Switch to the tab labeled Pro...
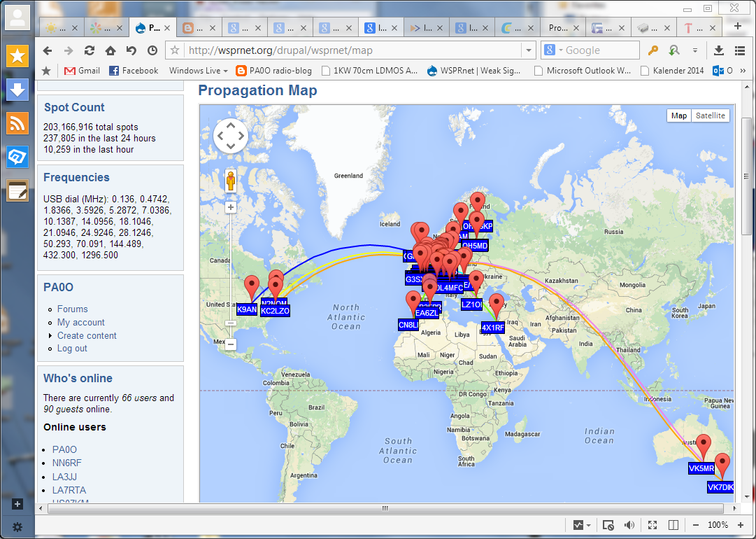This screenshot has height=539, width=756. (563, 28)
